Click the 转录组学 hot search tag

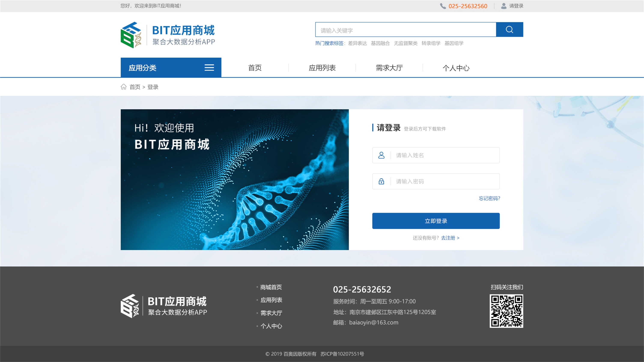431,43
